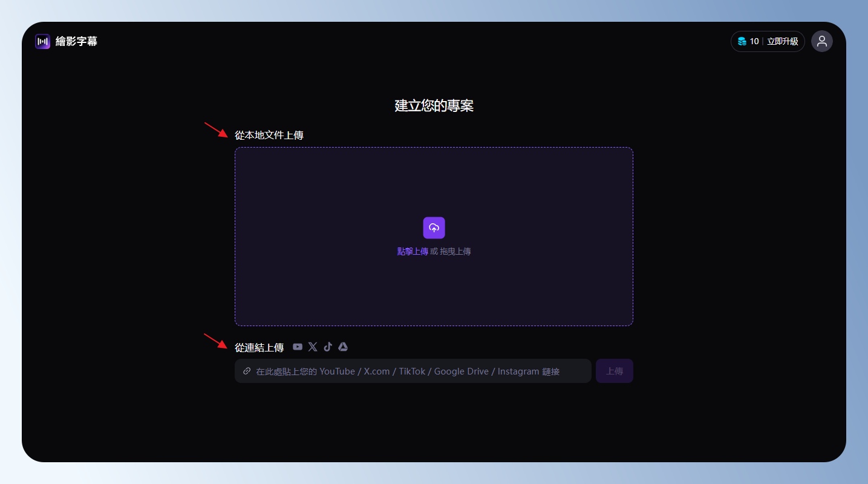This screenshot has height=484, width=868.
Task: Click the 從連結上傳 section label
Action: tap(259, 347)
